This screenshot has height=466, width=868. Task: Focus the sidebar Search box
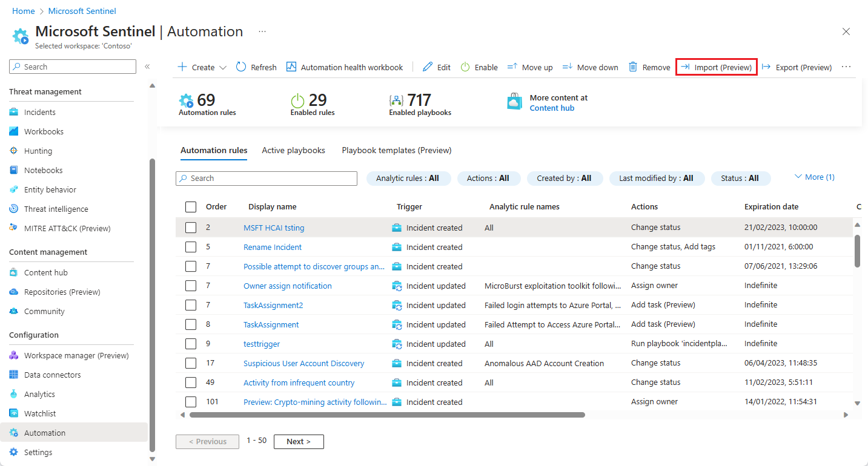coord(73,67)
